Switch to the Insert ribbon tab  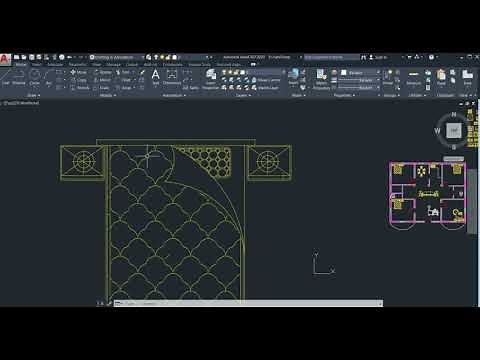tap(36, 65)
